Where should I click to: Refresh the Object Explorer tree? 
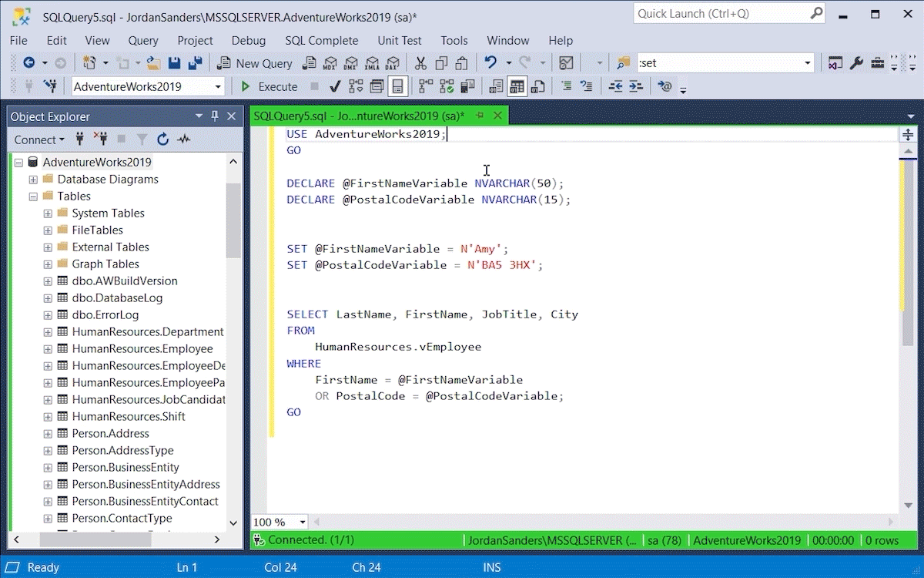(x=162, y=139)
